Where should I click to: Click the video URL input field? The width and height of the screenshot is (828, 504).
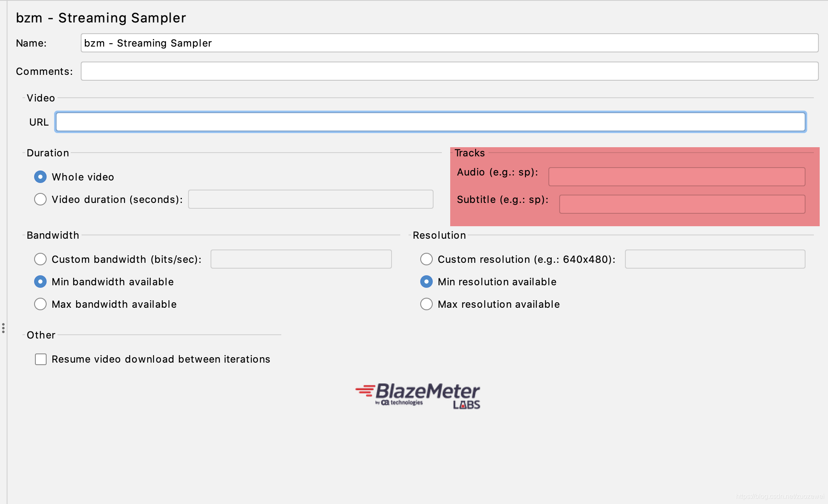[431, 122]
